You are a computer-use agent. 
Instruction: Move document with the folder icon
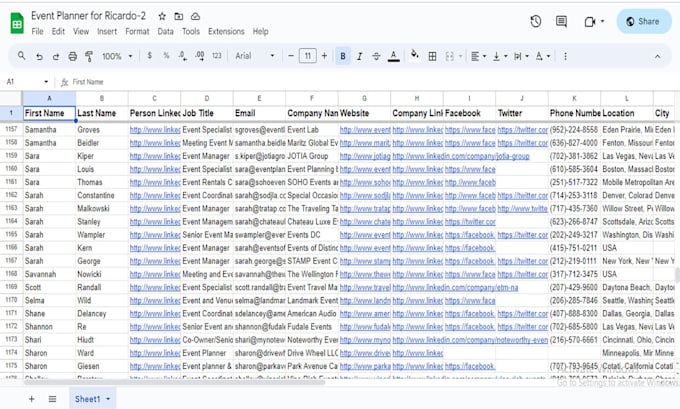click(x=179, y=16)
